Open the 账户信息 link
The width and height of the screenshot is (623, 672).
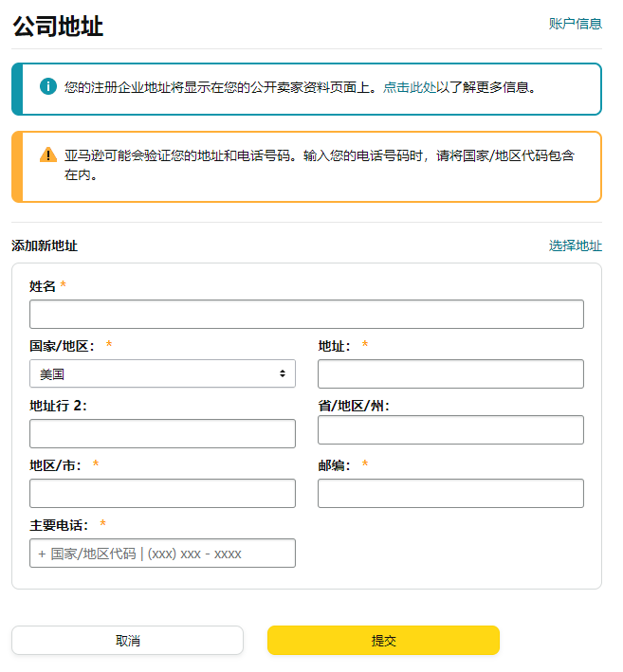(575, 24)
